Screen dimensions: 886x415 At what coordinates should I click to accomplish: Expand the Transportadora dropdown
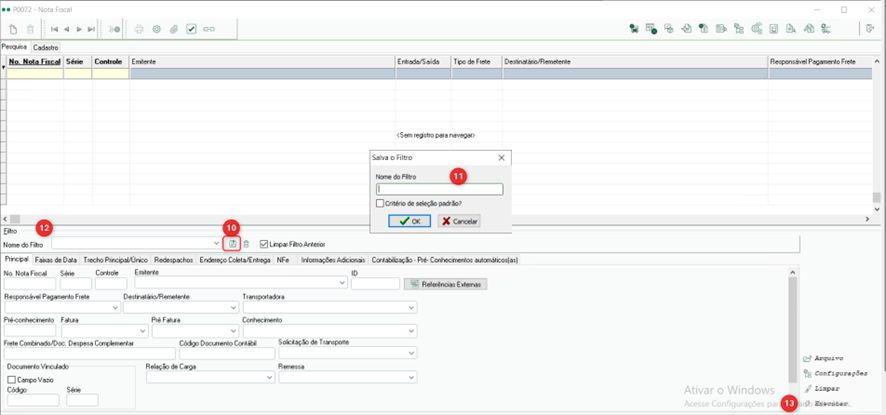tap(412, 307)
